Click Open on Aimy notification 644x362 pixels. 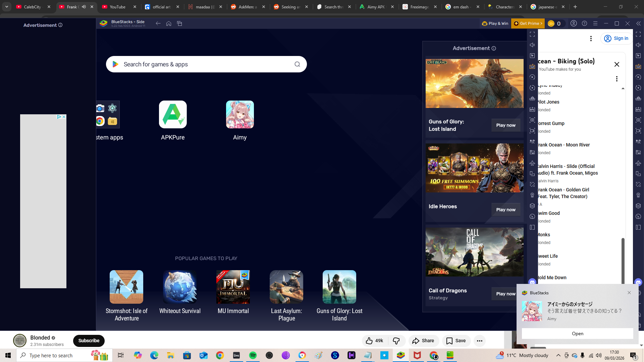[577, 334]
